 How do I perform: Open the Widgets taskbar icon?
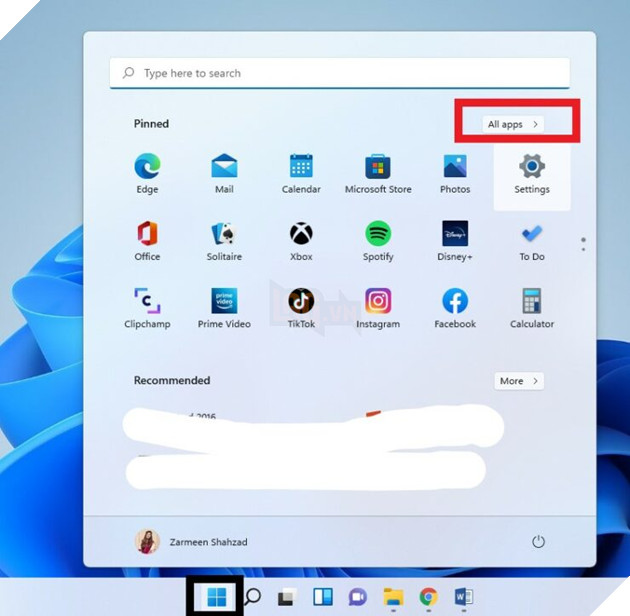(323, 597)
